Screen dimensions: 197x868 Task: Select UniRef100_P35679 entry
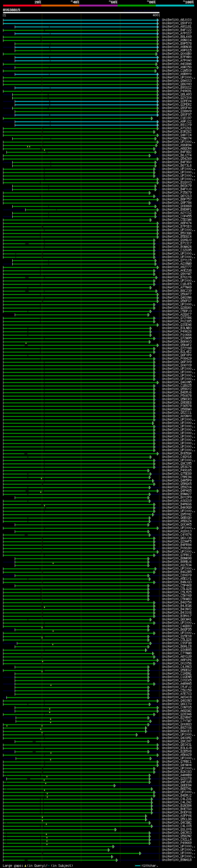point(177,193)
